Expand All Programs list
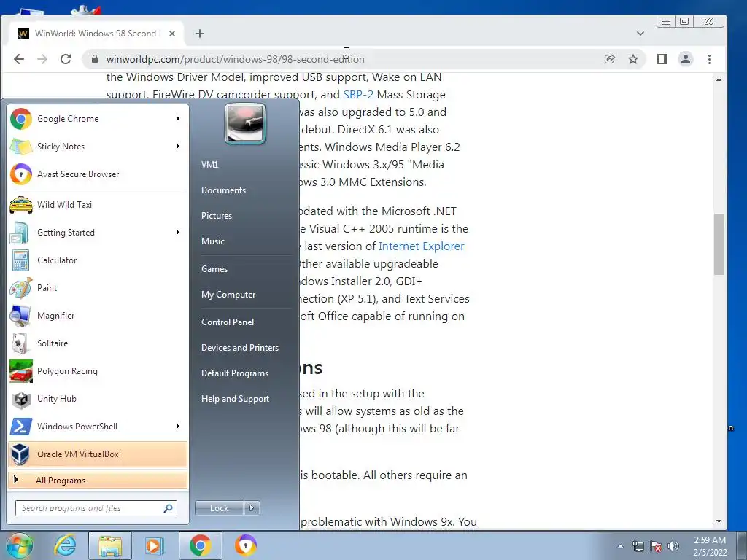This screenshot has height=560, width=747. click(98, 481)
